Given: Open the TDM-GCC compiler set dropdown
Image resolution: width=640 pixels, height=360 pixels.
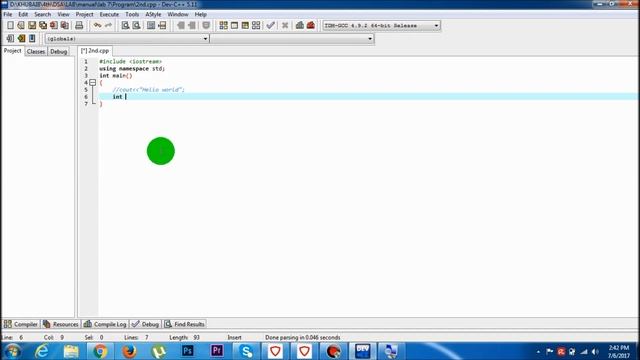Looking at the screenshot, I should pyautogui.click(x=381, y=26).
